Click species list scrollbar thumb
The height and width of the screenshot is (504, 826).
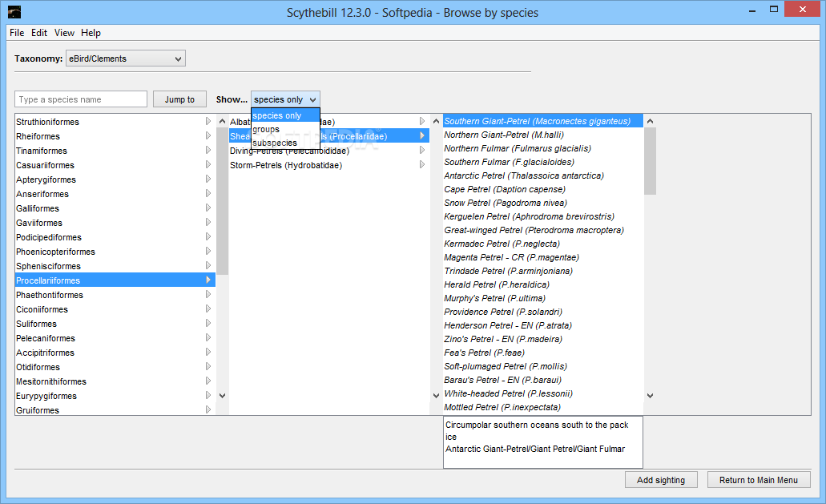coord(650,161)
